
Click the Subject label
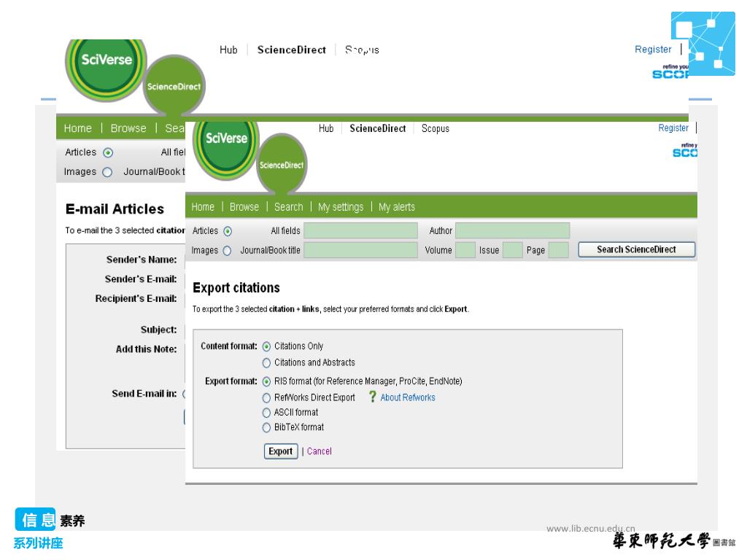pyautogui.click(x=158, y=330)
